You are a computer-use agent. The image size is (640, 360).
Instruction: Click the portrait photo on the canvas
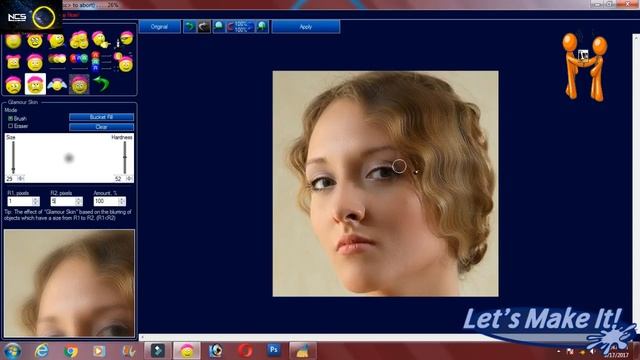(385, 184)
